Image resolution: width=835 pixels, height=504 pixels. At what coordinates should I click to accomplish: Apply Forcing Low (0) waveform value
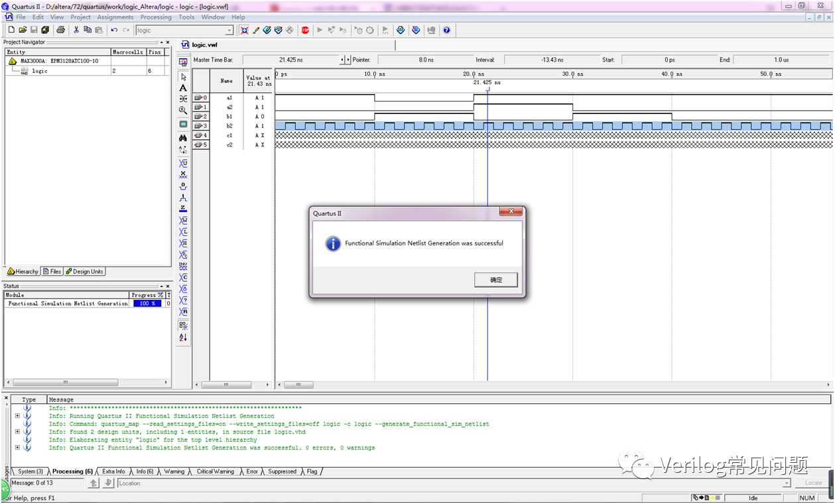click(x=183, y=186)
